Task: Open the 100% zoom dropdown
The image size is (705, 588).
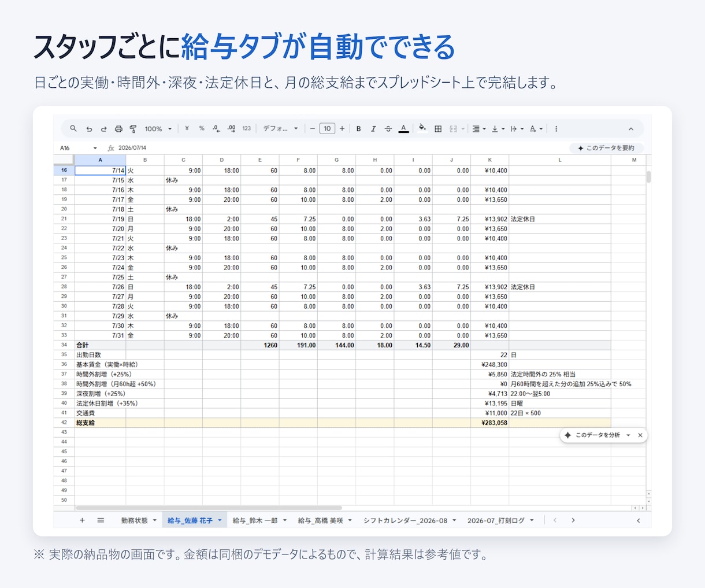Action: coord(158,129)
